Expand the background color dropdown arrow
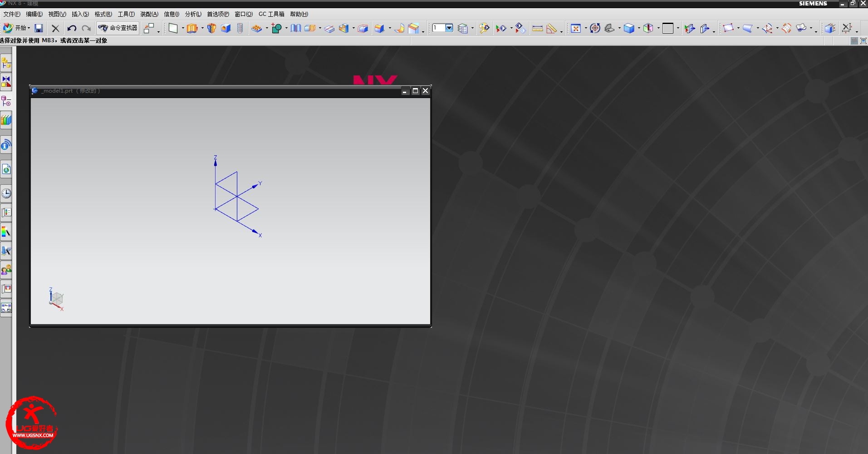 click(678, 29)
